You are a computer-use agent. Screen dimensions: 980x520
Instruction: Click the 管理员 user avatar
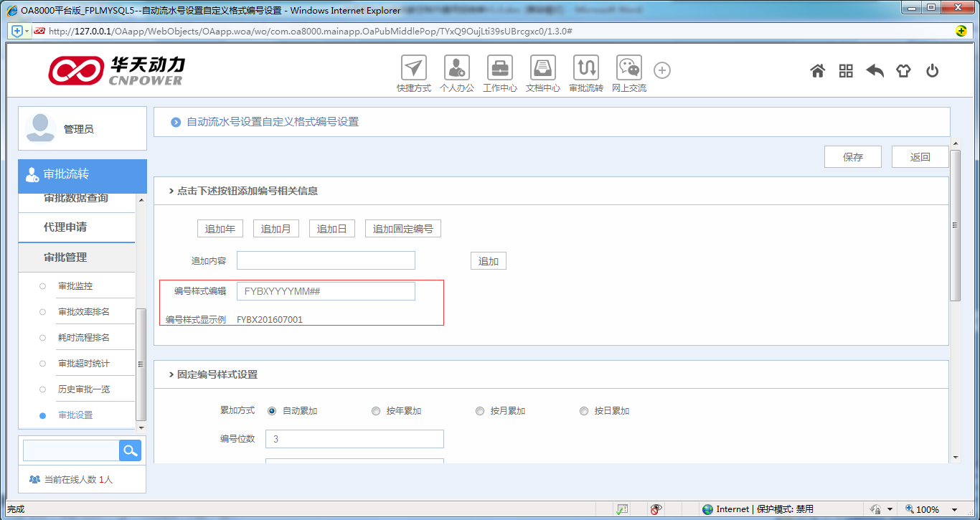[40, 128]
